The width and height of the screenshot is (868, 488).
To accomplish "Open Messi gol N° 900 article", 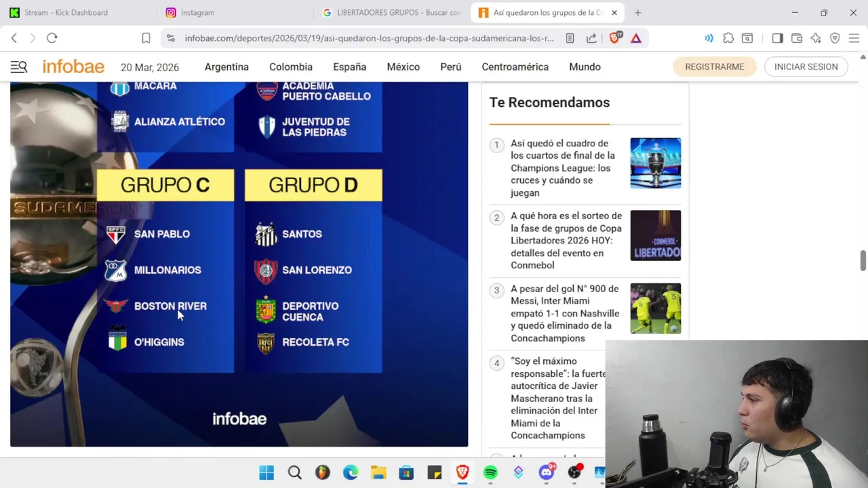I will [x=566, y=313].
